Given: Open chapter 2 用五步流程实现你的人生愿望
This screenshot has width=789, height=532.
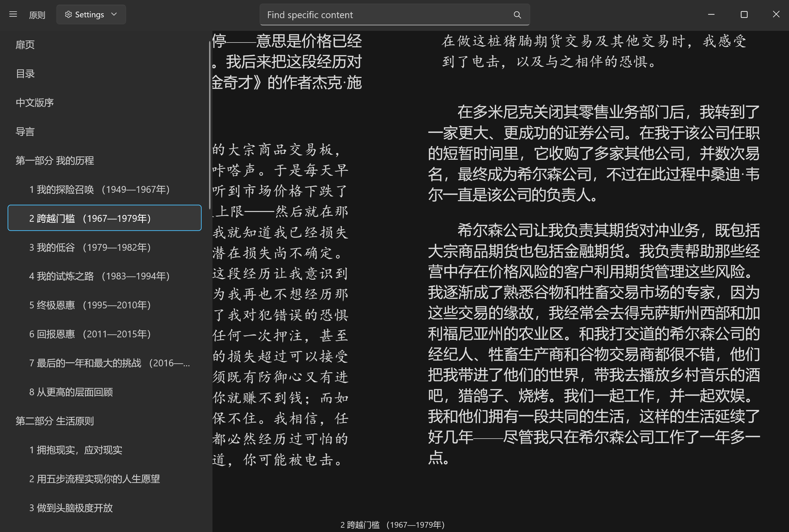Looking at the screenshot, I should pyautogui.click(x=104, y=479).
